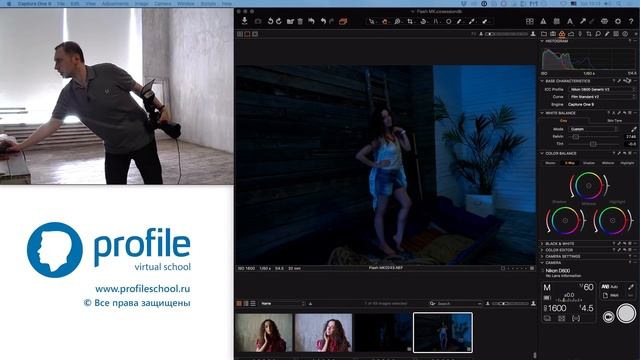Click the trash delete icon in toolbar
The image size is (640, 360).
[300, 21]
